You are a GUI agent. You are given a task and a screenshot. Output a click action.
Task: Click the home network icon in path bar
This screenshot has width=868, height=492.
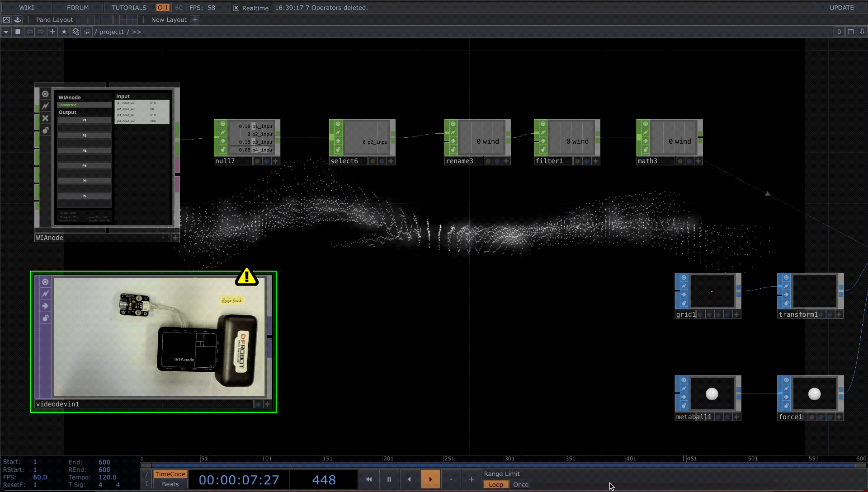click(x=87, y=32)
